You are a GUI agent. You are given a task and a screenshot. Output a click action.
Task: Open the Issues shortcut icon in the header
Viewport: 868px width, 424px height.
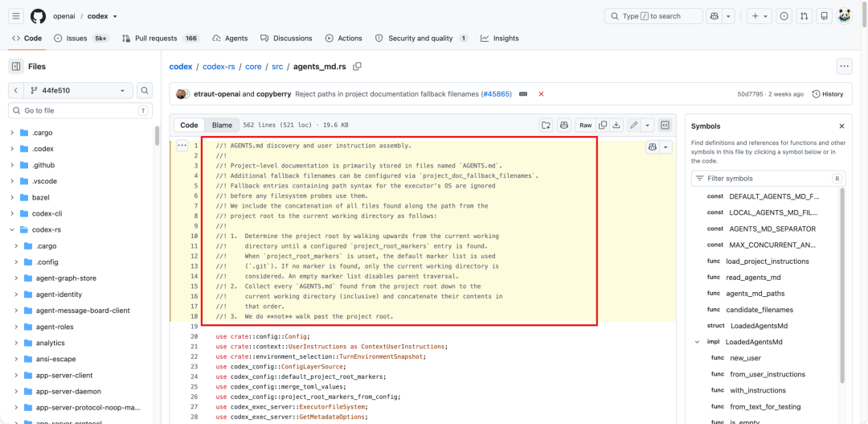[x=784, y=16]
